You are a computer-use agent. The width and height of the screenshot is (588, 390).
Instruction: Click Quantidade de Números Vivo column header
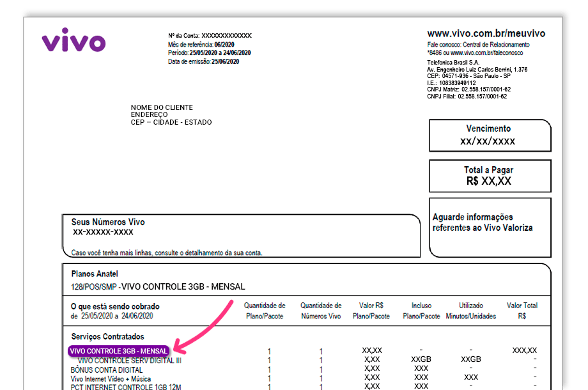pyautogui.click(x=321, y=311)
